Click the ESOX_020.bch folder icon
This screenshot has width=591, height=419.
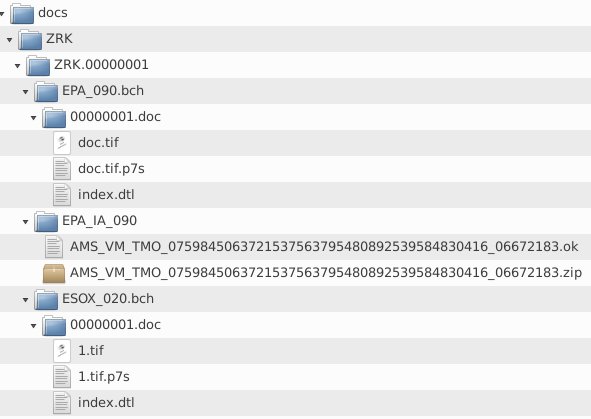click(x=46, y=299)
